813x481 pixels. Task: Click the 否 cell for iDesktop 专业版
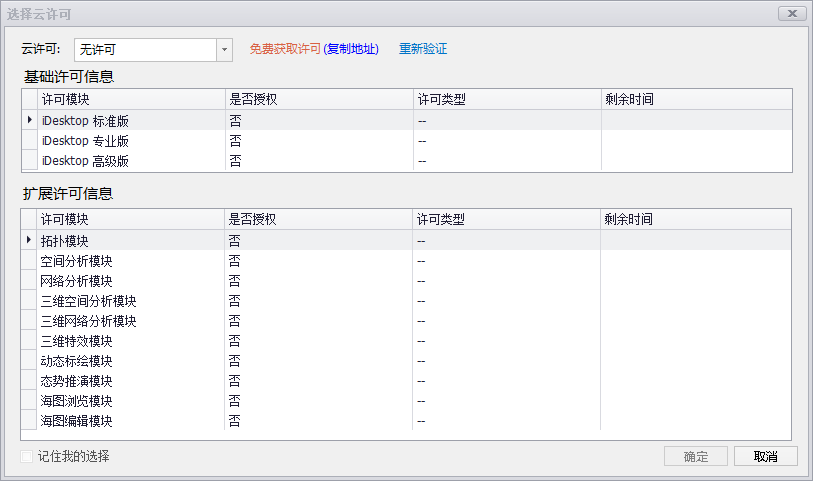click(x=319, y=140)
